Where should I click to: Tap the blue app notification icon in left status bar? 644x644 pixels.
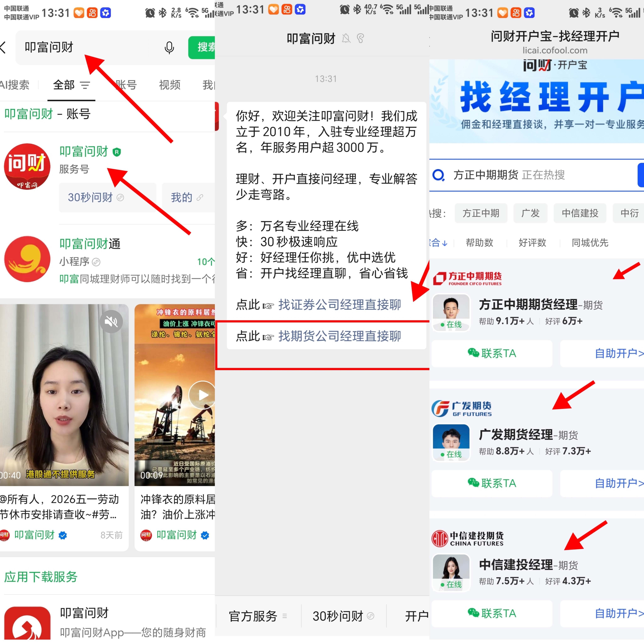[x=106, y=13]
